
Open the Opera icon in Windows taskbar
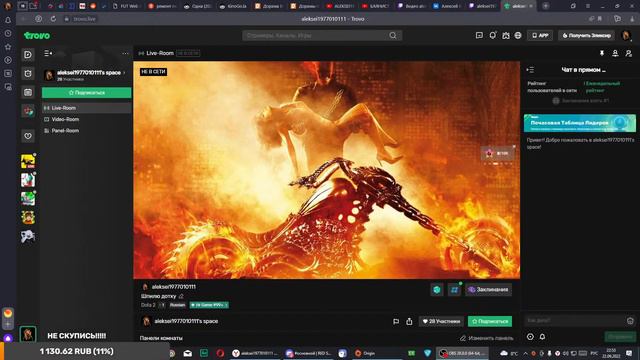pyautogui.click(x=220, y=353)
